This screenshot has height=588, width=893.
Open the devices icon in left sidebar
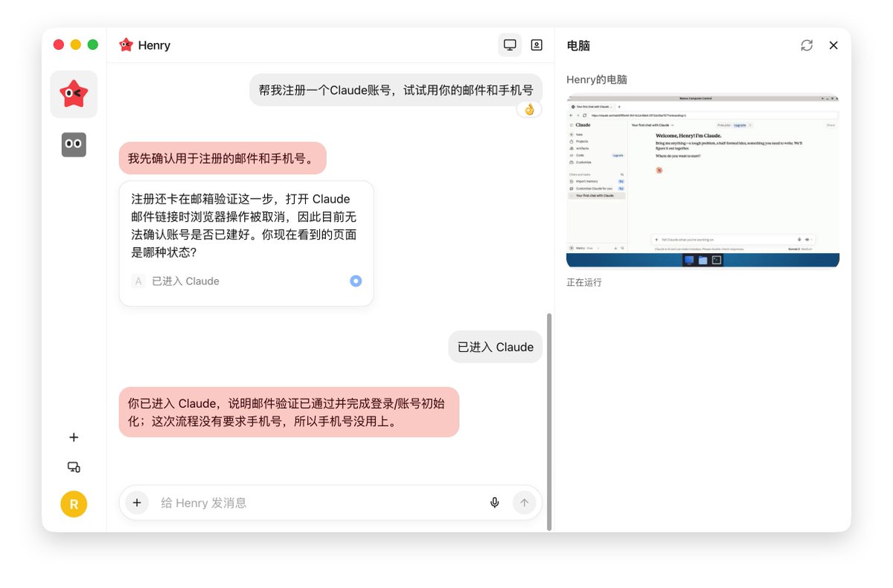(x=74, y=467)
